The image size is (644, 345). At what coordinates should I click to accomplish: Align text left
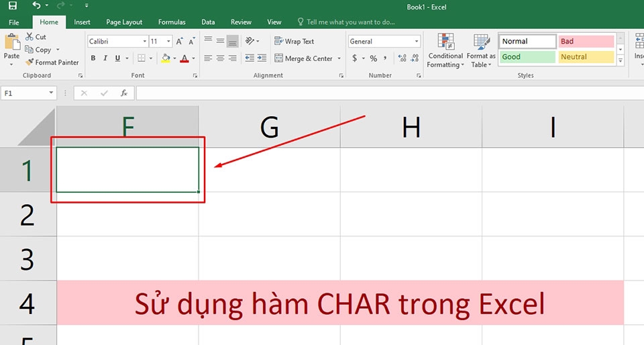coord(208,58)
